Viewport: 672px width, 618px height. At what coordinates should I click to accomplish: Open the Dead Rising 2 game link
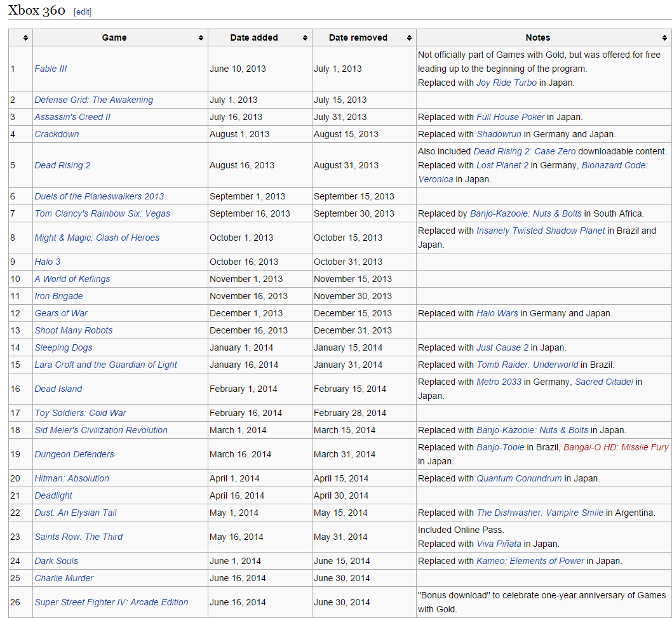click(x=63, y=165)
